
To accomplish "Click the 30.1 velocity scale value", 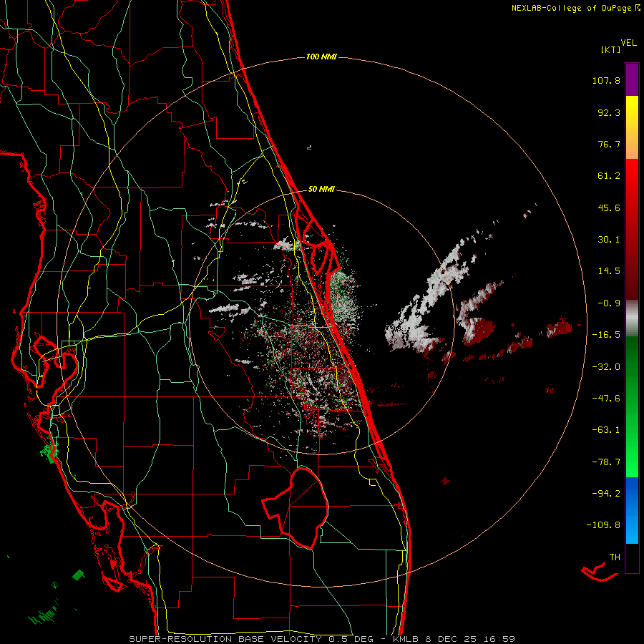I will pos(609,240).
